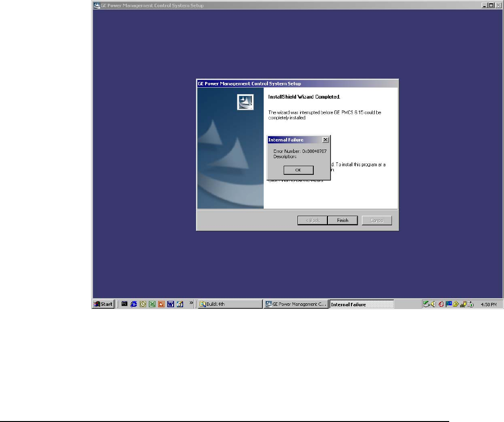
Task: Launch PowerPoint from the quick launch bar
Action: coord(161,304)
